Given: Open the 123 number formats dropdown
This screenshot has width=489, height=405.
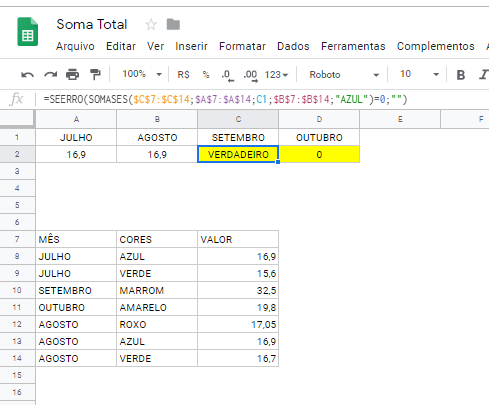Looking at the screenshot, I should pos(276,75).
